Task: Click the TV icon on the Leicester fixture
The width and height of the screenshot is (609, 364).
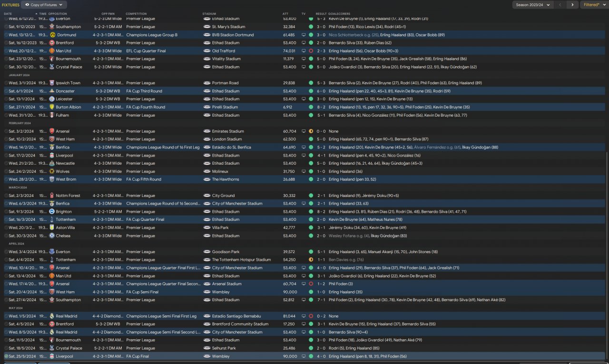Action: [x=304, y=99]
